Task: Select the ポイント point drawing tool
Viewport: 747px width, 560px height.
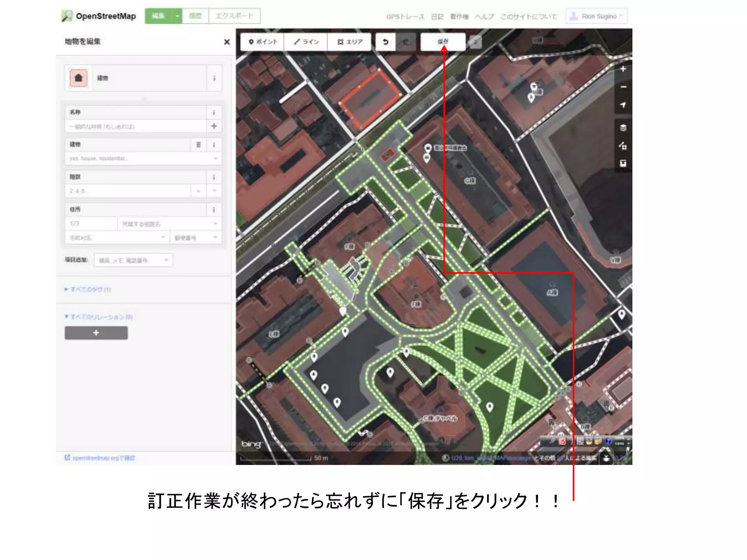Action: 263,42
